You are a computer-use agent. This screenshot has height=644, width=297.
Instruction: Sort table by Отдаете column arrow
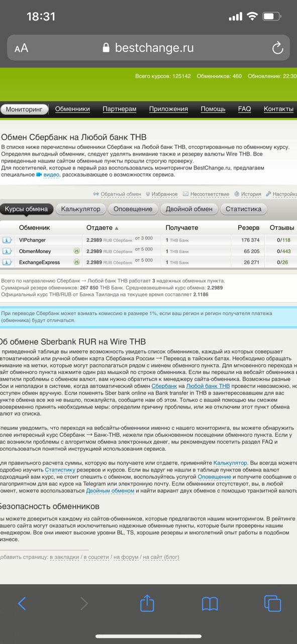(117, 228)
